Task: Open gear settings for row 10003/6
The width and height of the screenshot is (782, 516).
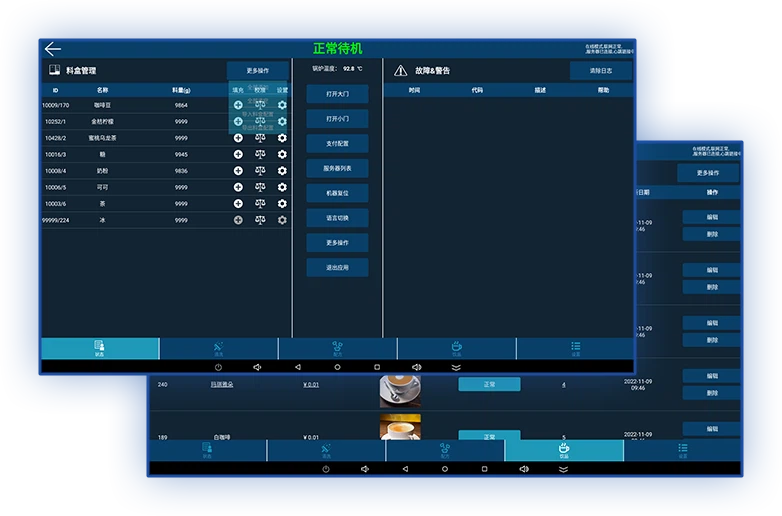Action: 282,204
